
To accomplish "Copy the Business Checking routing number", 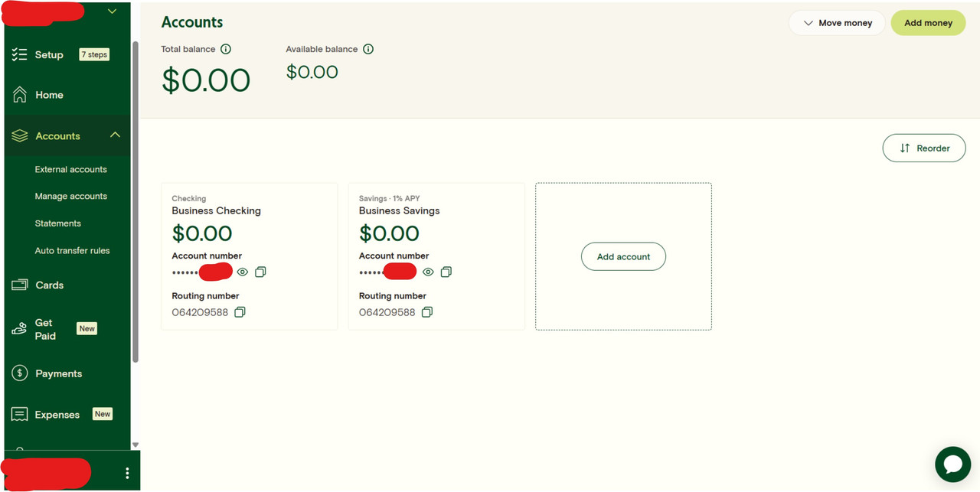I will click(240, 312).
